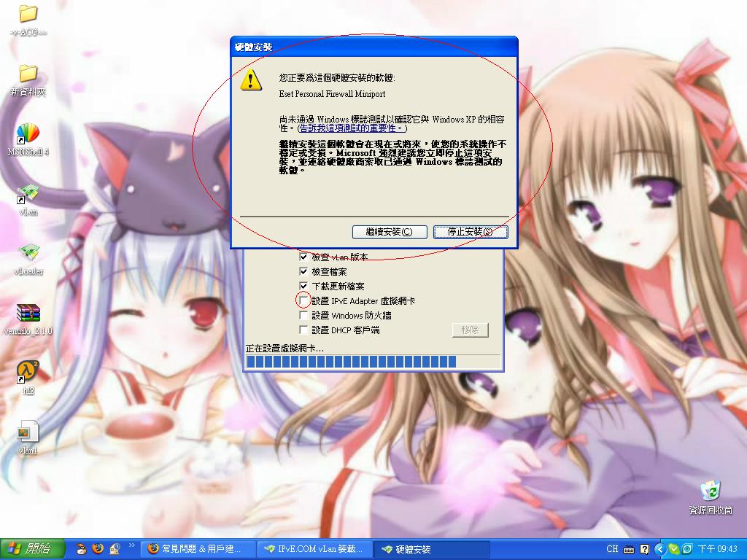This screenshot has height=560, width=747.
Task: Launch vLoader from the desktop
Action: (28, 253)
